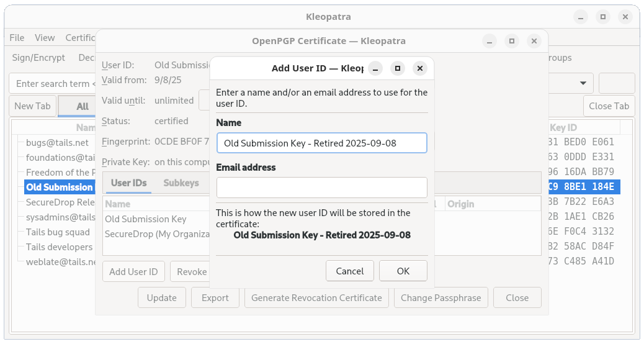This screenshot has width=644, height=344.
Task: Select the Tails bug squad certificate
Action: 58,232
